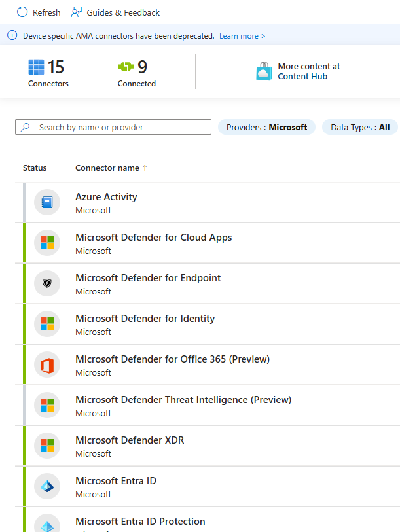The height and width of the screenshot is (532, 400).
Task: Open the Data Types : All filter
Action: pyautogui.click(x=360, y=127)
